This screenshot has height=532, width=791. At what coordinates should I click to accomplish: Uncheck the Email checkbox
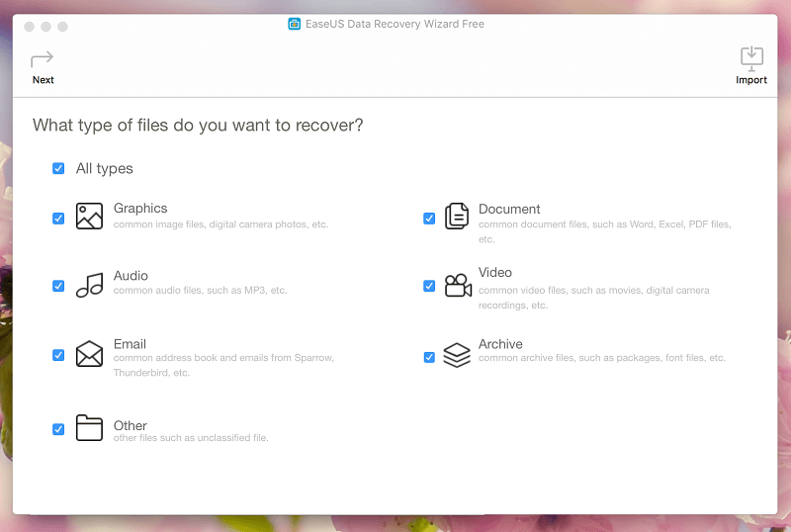pyautogui.click(x=58, y=355)
